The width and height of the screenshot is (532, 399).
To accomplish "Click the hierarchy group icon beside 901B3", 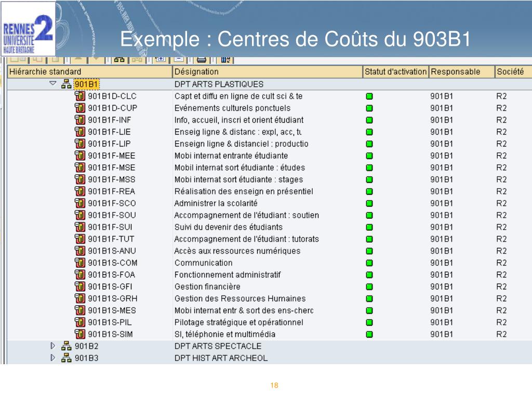I will pyautogui.click(x=66, y=357).
